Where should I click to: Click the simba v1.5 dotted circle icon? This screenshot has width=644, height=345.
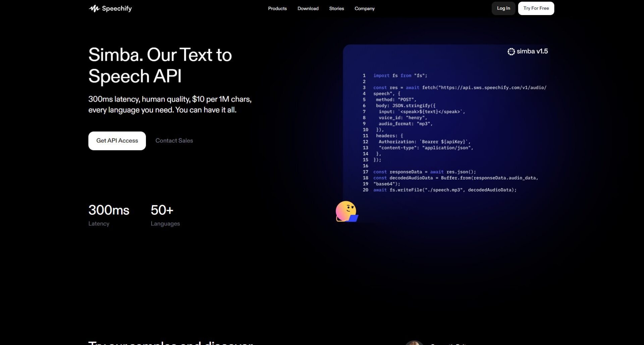[x=511, y=52]
